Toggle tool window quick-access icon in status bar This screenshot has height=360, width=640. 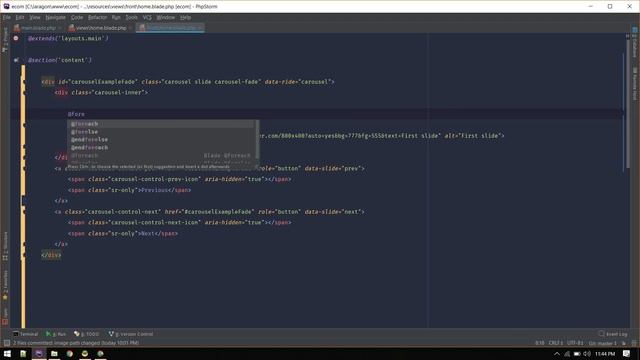coord(7,343)
